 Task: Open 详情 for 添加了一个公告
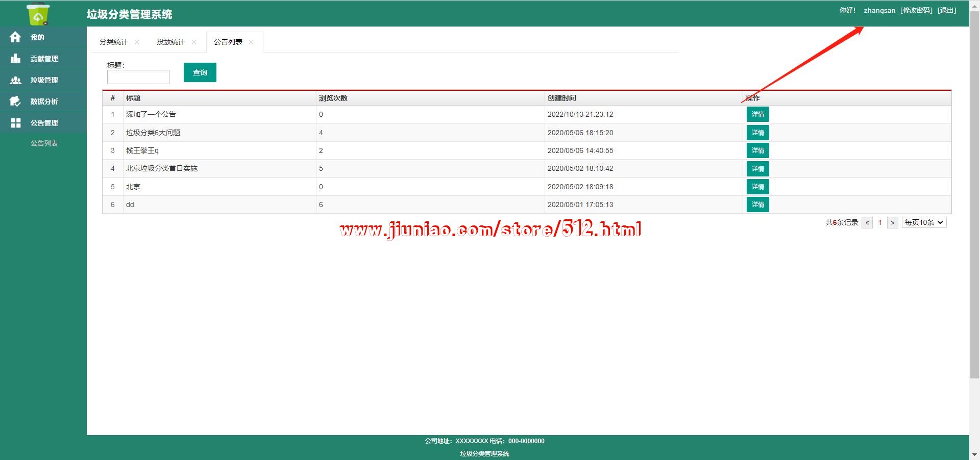757,114
